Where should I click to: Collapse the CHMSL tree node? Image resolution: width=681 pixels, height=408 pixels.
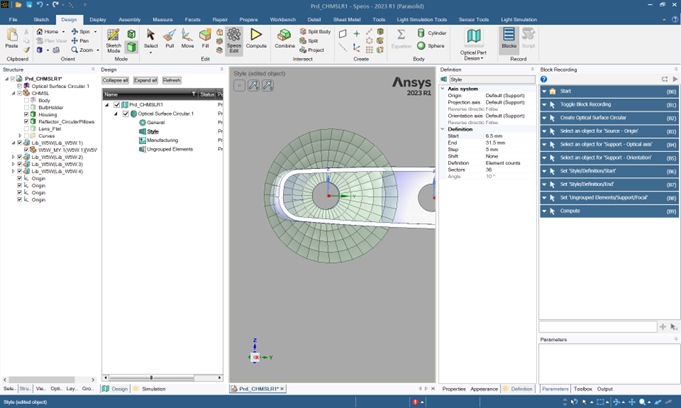coord(13,93)
